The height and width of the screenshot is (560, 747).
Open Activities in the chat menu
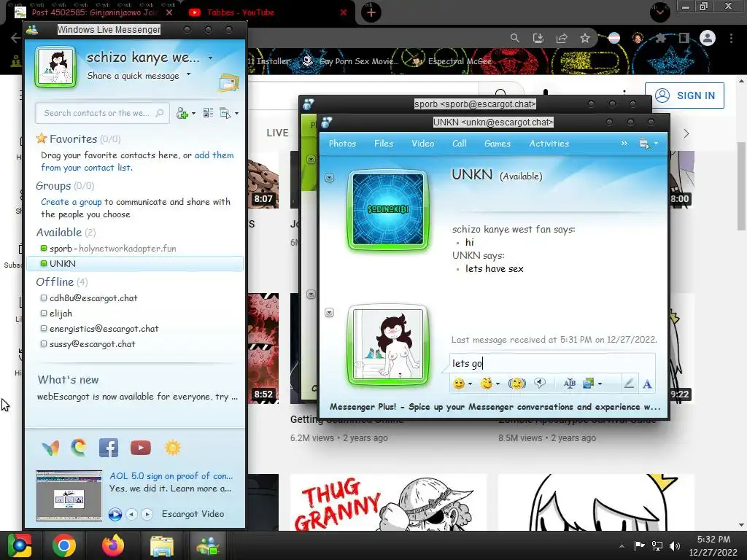click(549, 144)
